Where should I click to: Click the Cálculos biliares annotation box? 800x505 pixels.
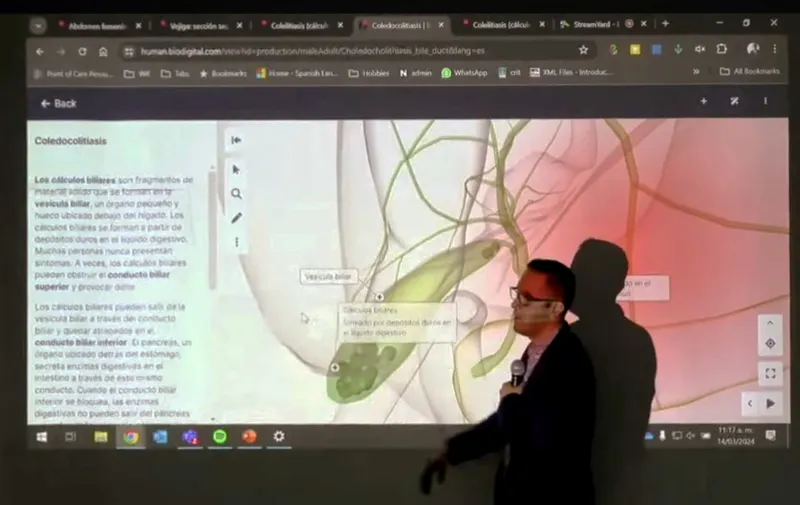click(x=396, y=321)
